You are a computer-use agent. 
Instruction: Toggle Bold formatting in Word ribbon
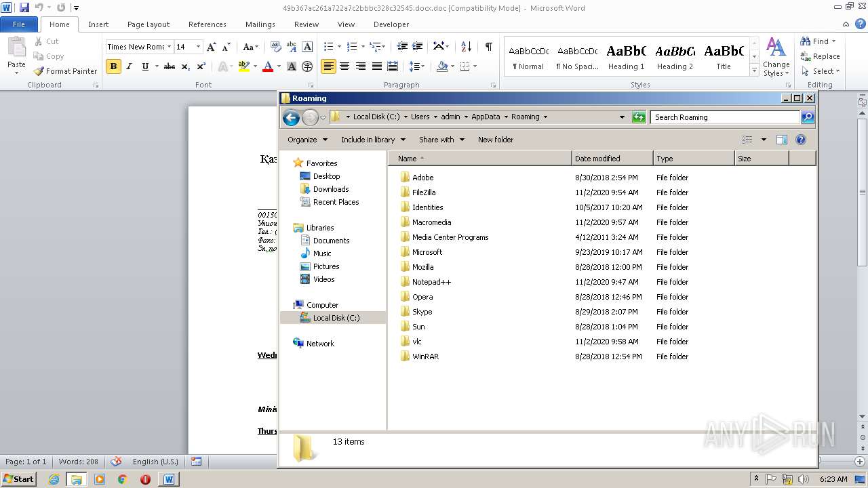(x=113, y=66)
